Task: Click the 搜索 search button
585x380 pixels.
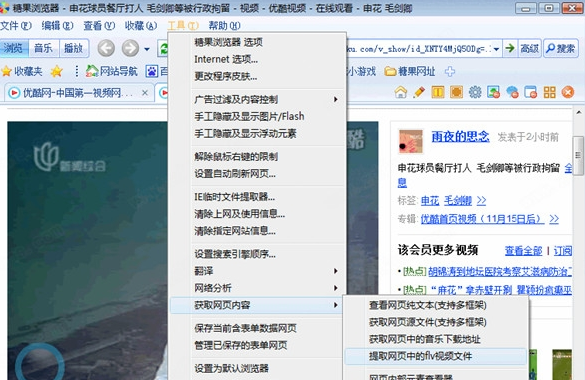Action: point(561,48)
